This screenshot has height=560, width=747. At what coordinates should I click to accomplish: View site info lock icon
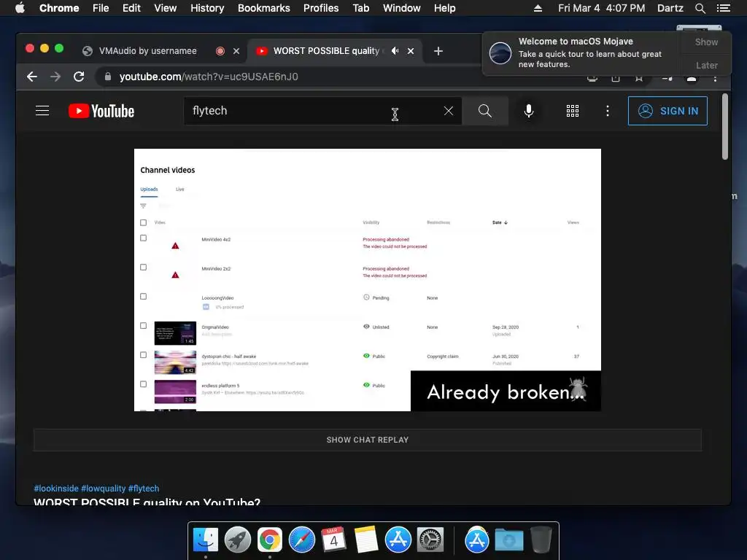pyautogui.click(x=108, y=77)
